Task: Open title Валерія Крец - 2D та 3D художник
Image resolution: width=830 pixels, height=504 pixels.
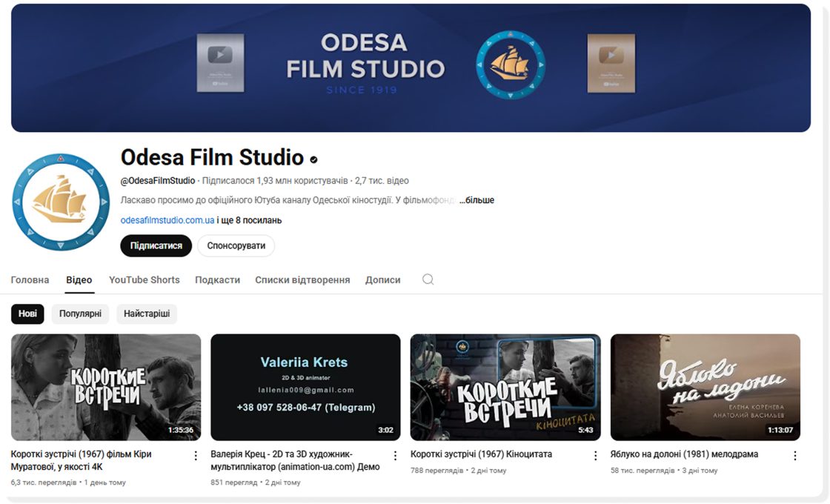Action: click(296, 460)
